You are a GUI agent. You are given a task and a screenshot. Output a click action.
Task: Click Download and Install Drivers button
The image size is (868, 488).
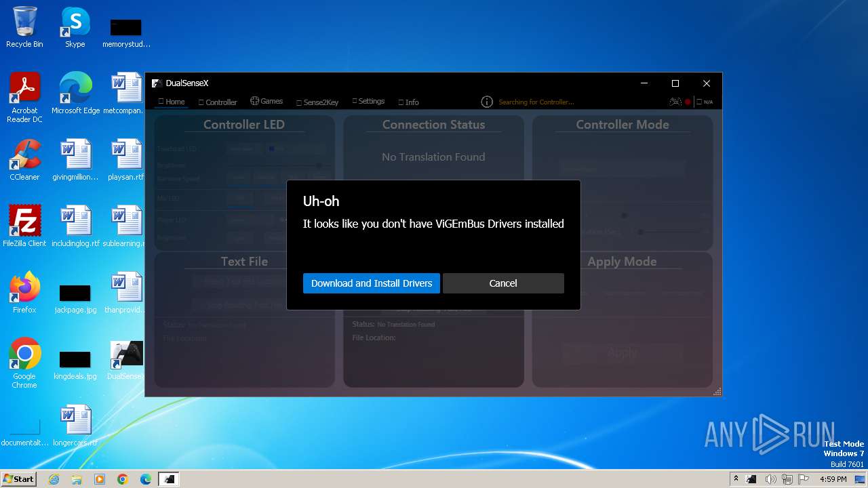[372, 283]
